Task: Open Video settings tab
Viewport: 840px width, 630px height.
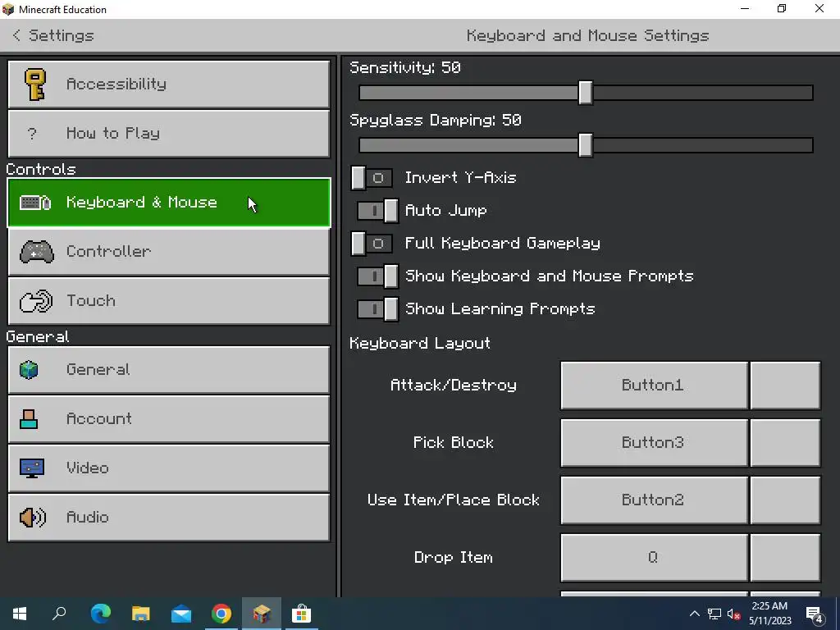Action: click(x=169, y=468)
